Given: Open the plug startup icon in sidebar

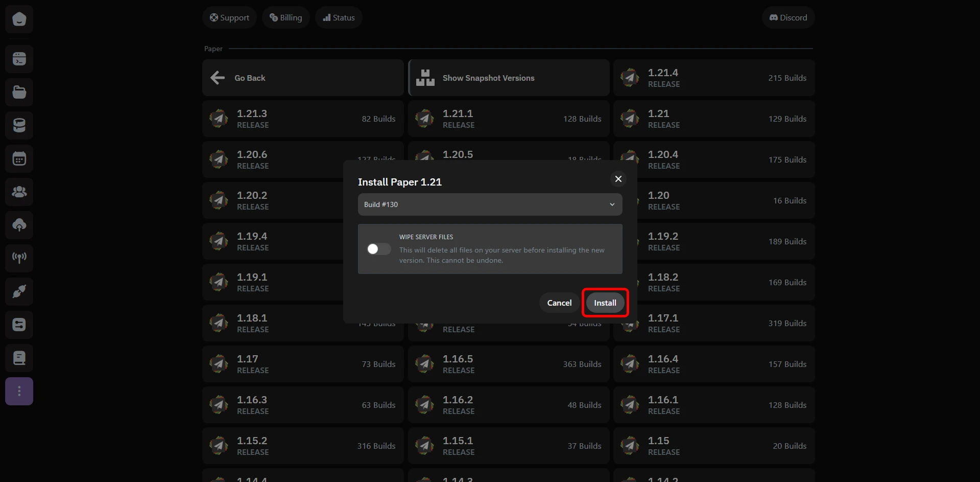Looking at the screenshot, I should point(19,291).
